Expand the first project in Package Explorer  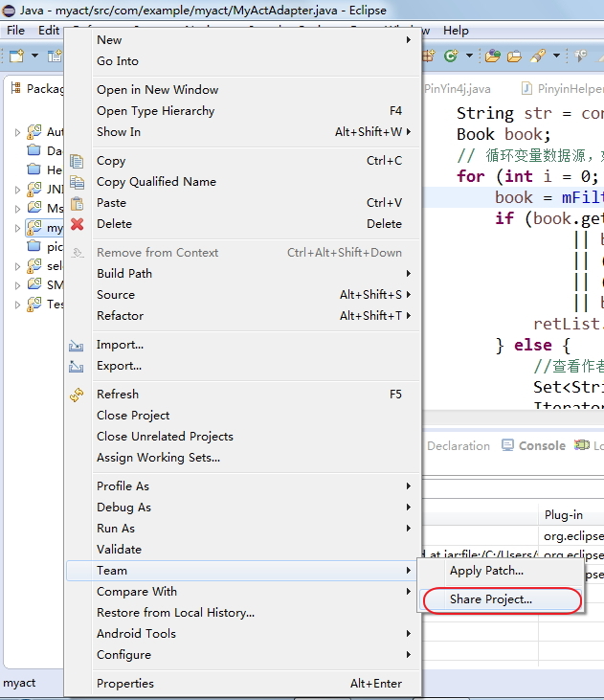pos(17,132)
